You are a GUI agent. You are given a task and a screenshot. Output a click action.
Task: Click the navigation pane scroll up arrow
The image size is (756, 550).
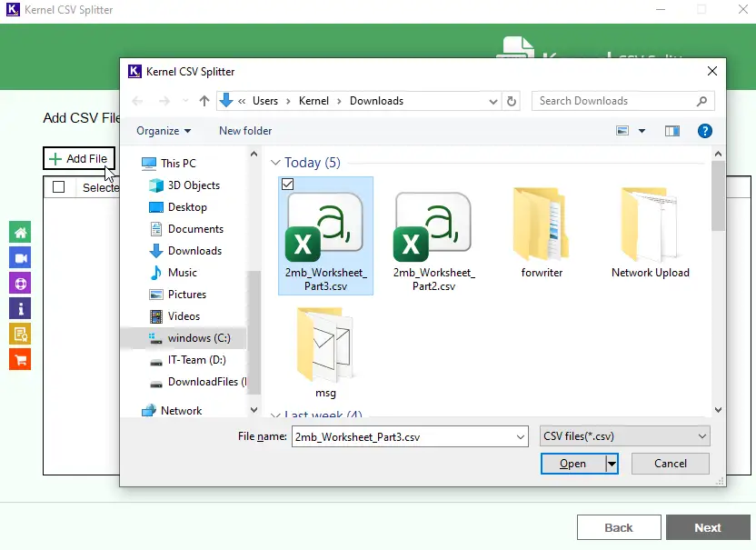[254, 154]
